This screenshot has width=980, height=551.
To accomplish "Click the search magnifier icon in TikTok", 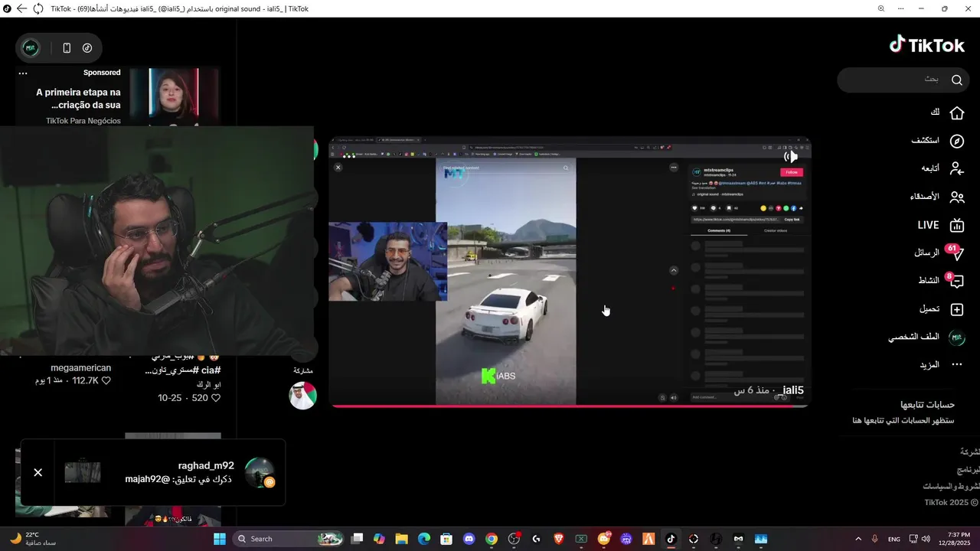I will pos(956,80).
